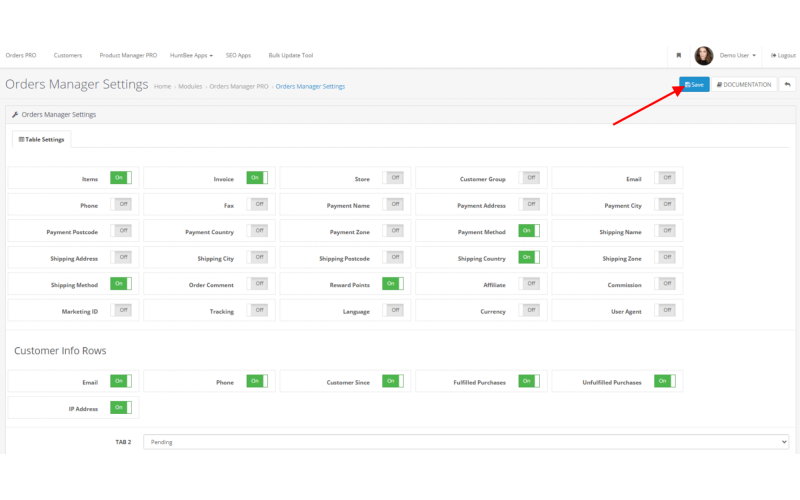Open the Demo User avatar picture
This screenshot has height=500, width=800.
coord(704,56)
